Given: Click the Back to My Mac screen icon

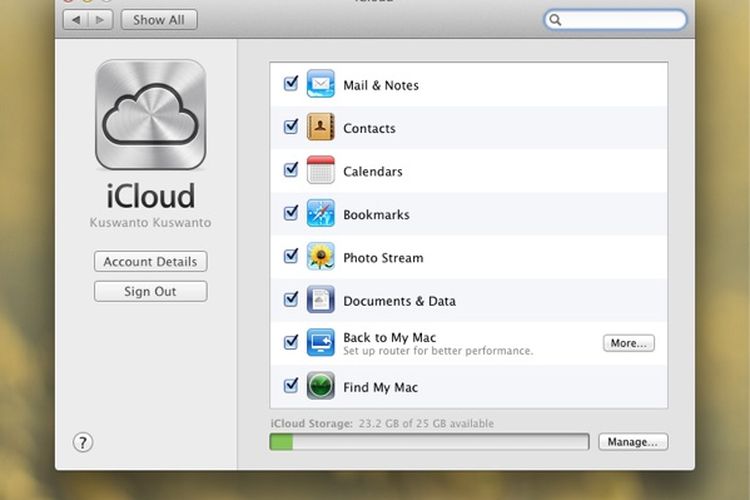Looking at the screenshot, I should click(320, 342).
